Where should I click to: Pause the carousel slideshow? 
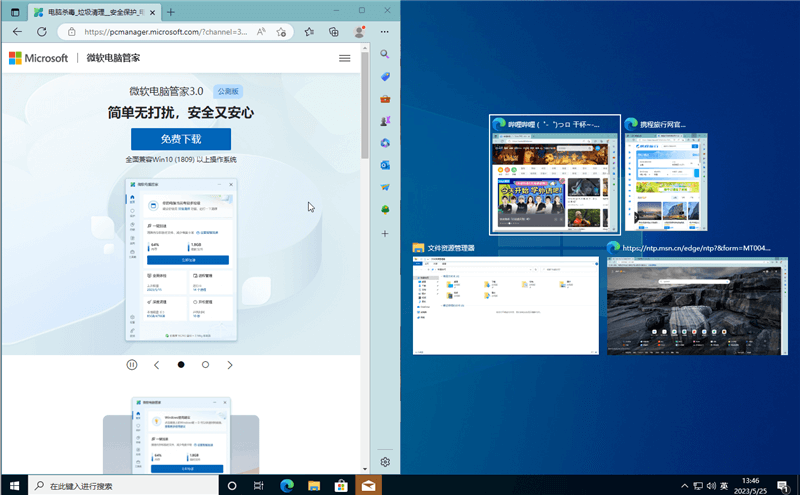132,364
